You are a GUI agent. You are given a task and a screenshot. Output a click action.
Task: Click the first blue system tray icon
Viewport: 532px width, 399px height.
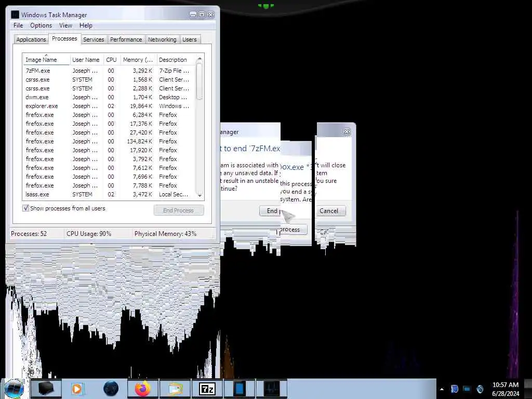[454, 389]
